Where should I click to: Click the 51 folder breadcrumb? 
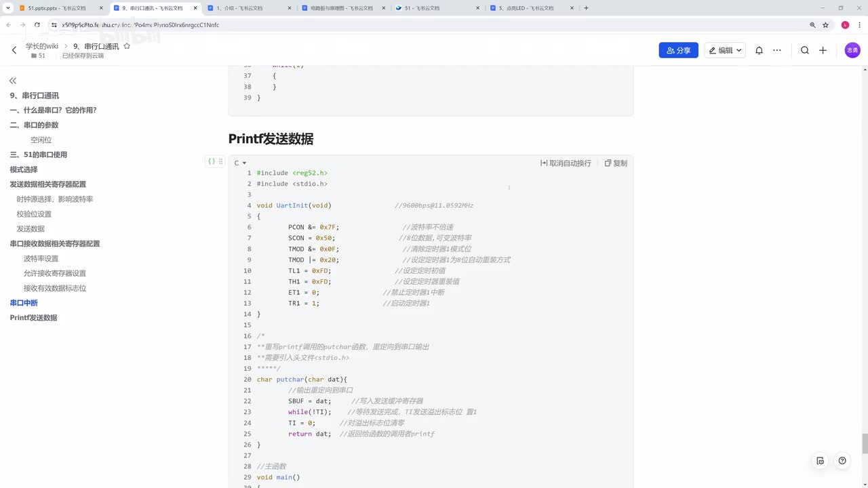[x=38, y=56]
